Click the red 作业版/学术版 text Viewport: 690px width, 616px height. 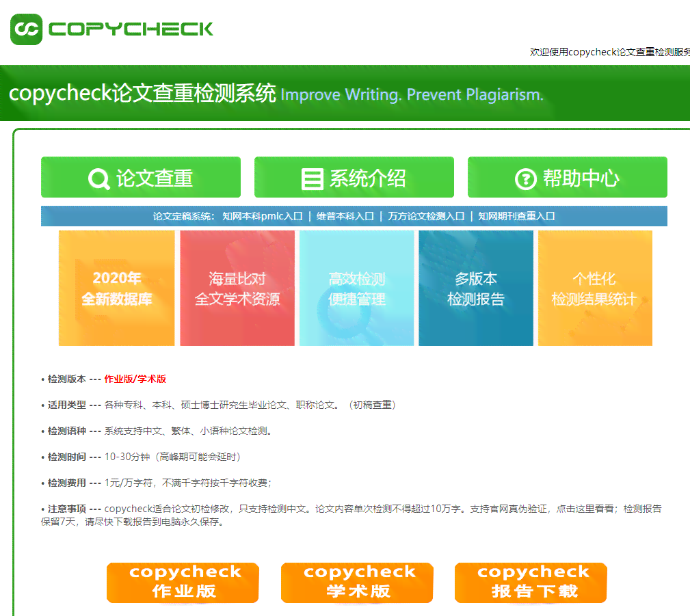(x=135, y=379)
